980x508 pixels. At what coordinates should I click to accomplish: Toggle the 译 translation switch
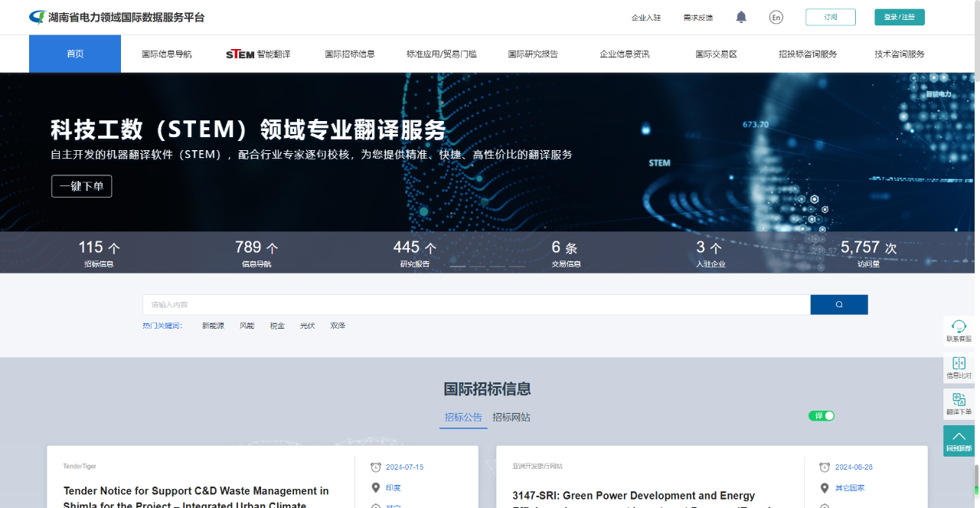tap(821, 415)
